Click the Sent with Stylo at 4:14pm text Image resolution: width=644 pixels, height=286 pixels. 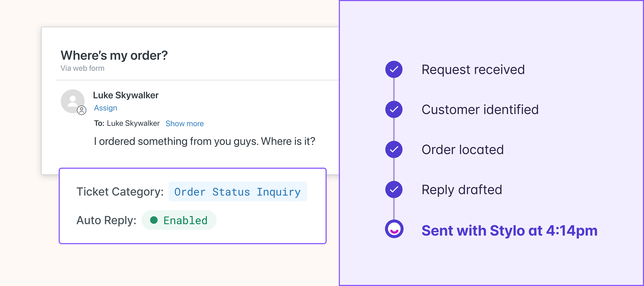tap(509, 230)
